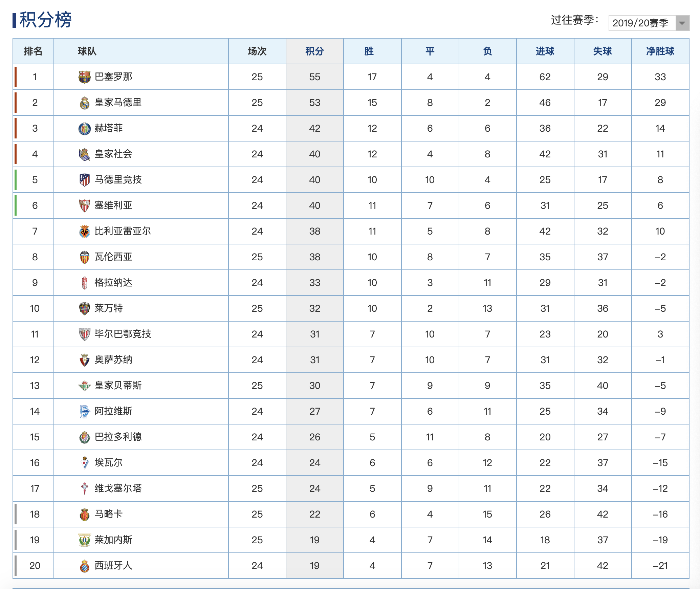Sort by 积分 column header

pyautogui.click(x=314, y=51)
